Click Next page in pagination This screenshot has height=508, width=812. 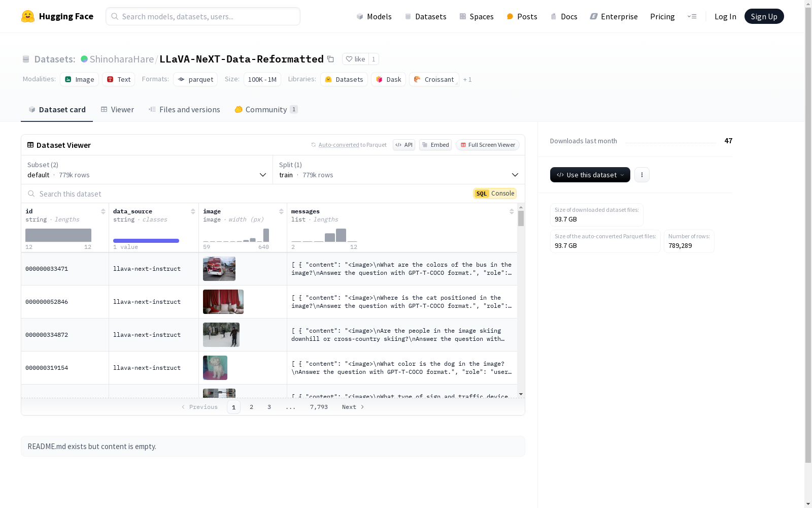(353, 407)
